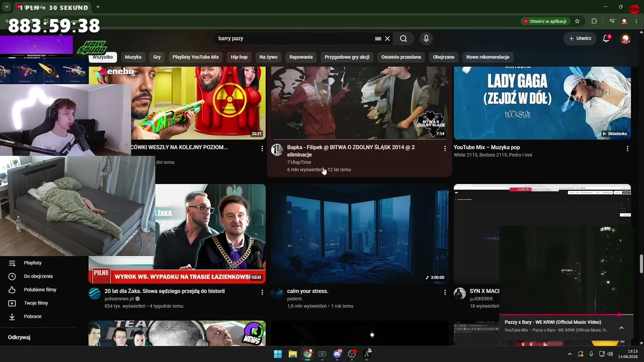Open the taskbar volume icon
Screen dimensions: 644x362
click(610, 354)
